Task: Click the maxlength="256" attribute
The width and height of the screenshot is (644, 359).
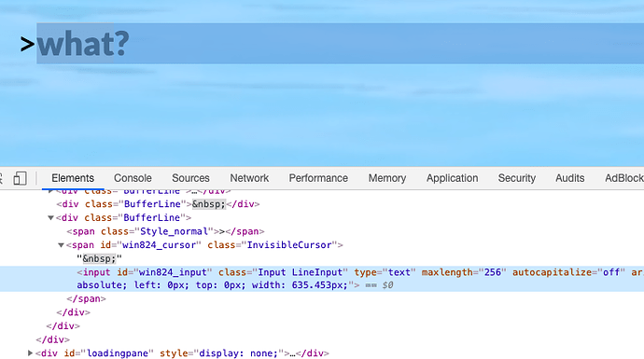Action: point(464,272)
